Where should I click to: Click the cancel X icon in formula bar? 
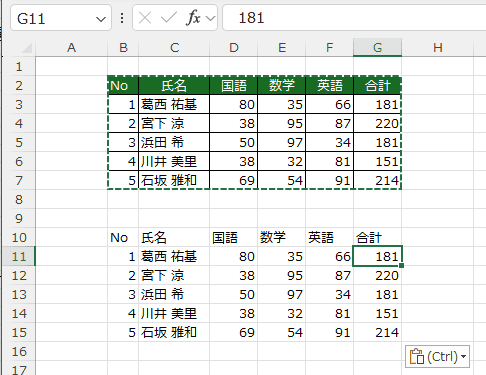click(x=145, y=18)
